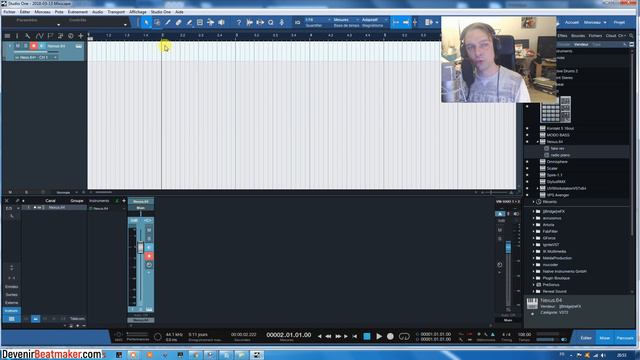The height and width of the screenshot is (360, 640).
Task: Open the Boucles tab in browser
Action: tap(578, 36)
